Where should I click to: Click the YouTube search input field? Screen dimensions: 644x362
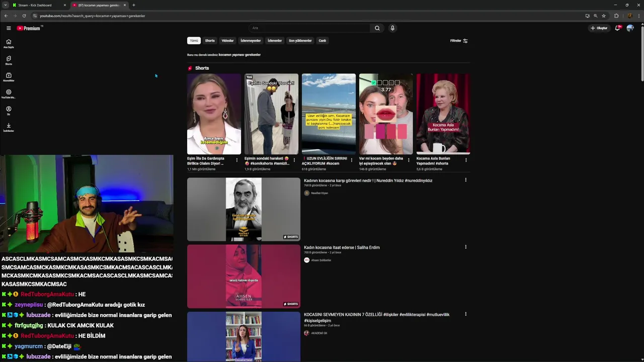pos(309,28)
